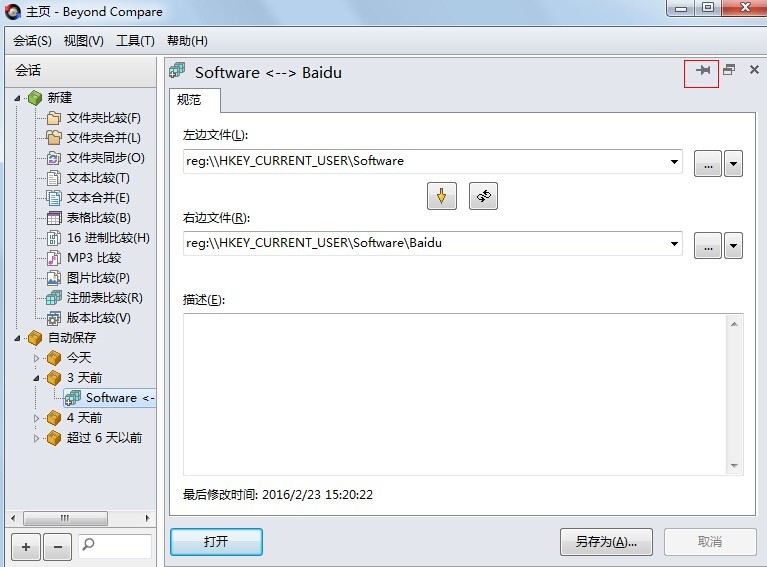Browse for the right file
767x567 pixels.
708,246
